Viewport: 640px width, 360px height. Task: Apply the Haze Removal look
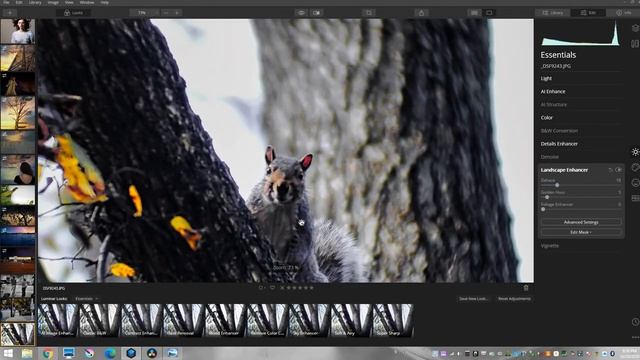(x=183, y=320)
